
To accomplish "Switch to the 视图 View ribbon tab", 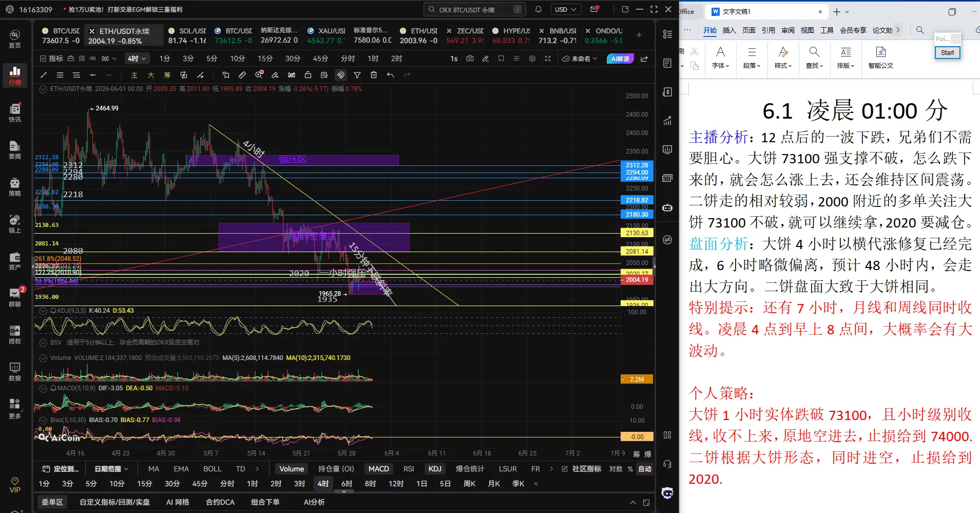I will [x=808, y=30].
